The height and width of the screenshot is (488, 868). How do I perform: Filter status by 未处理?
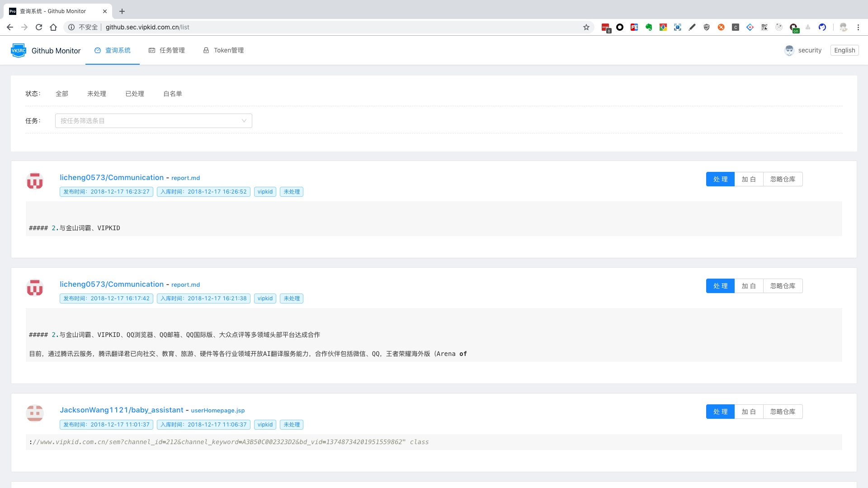point(97,94)
